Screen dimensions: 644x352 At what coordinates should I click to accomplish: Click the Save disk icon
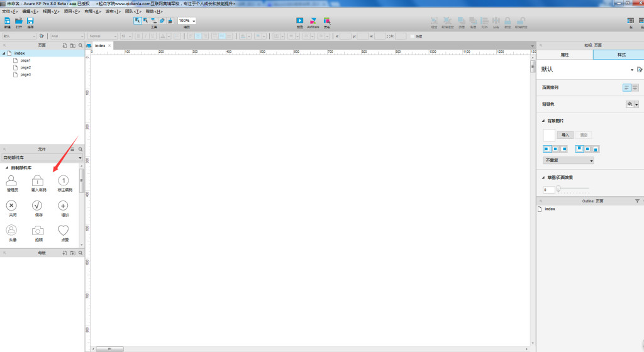tap(30, 21)
